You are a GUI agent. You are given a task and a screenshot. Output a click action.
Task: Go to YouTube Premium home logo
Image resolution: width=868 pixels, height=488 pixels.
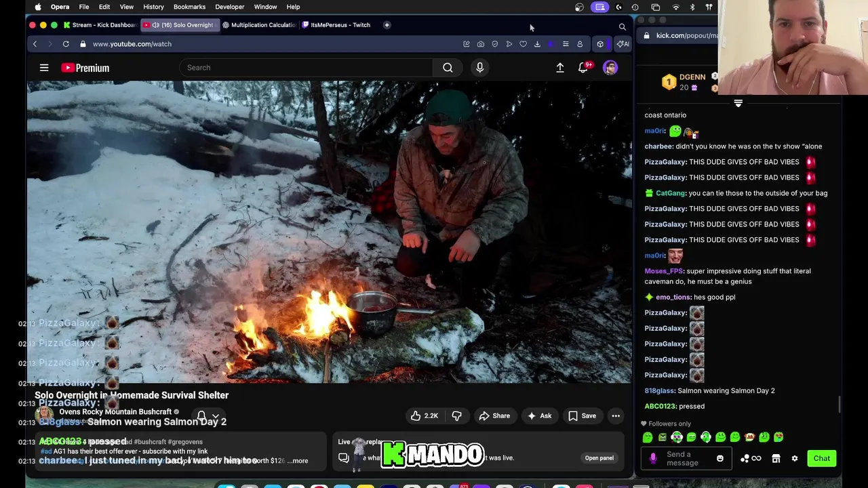tap(85, 68)
